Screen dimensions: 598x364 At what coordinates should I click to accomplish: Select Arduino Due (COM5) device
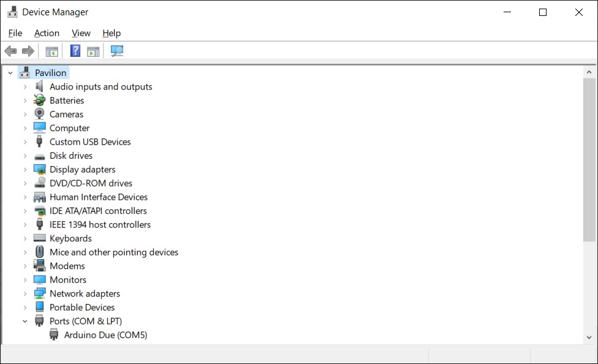[105, 335]
